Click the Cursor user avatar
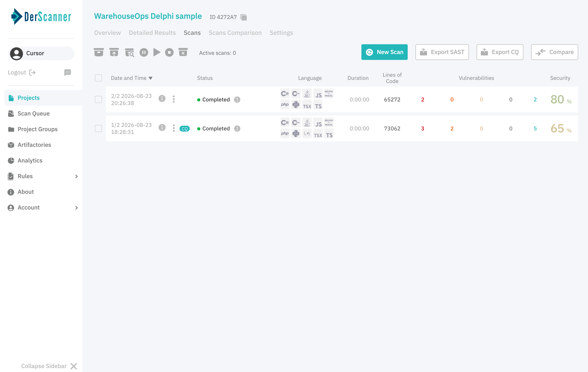Screen dimensions: 588x372 (x=16, y=53)
